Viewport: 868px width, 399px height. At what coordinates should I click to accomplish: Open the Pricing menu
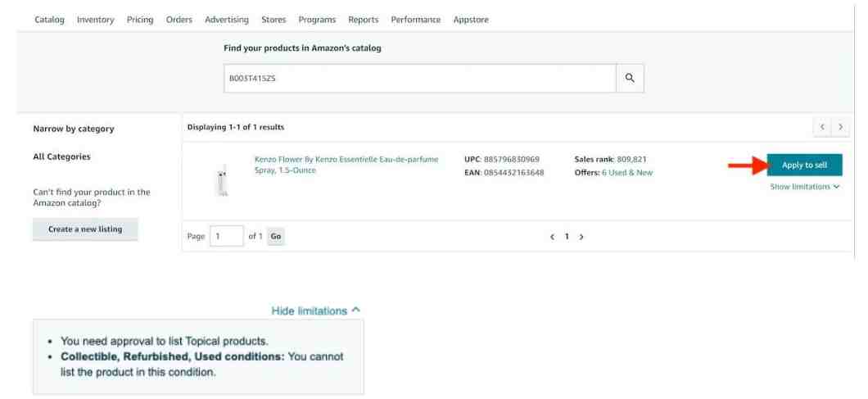point(139,20)
